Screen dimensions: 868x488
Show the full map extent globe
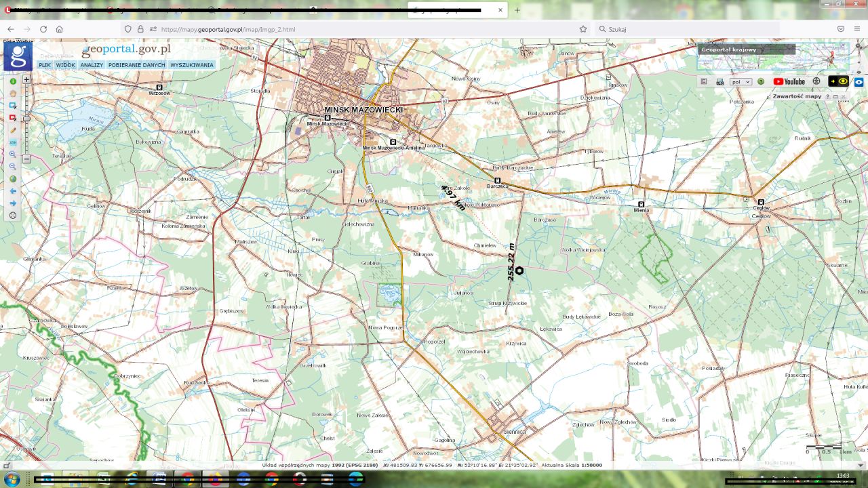pyautogui.click(x=13, y=179)
